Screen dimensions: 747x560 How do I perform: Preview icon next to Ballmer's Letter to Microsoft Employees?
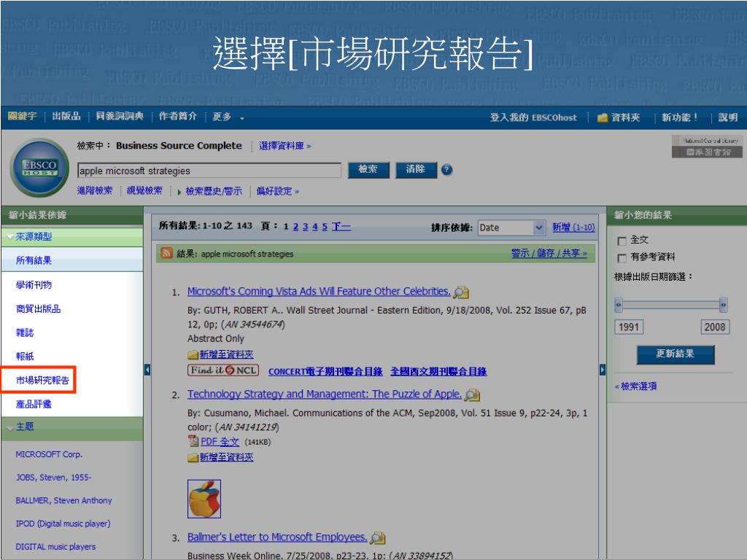click(378, 537)
